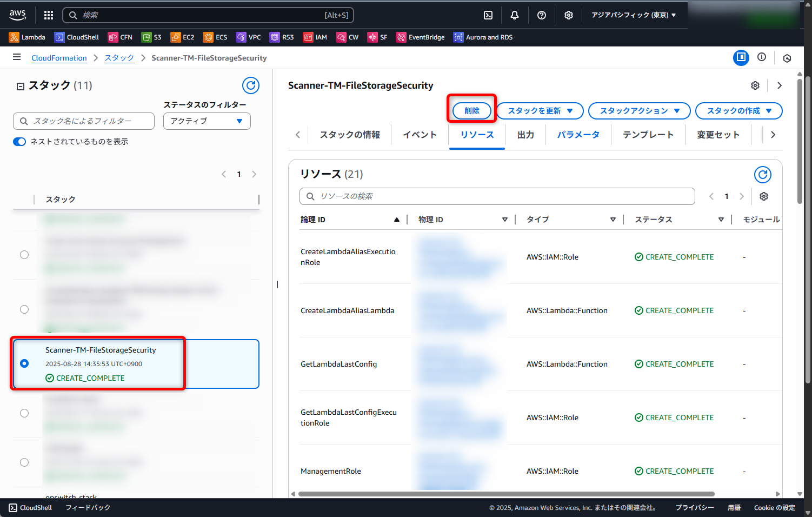
Task: Select the CreateLambdaAliasLambda logical ID
Action: [x=348, y=310]
